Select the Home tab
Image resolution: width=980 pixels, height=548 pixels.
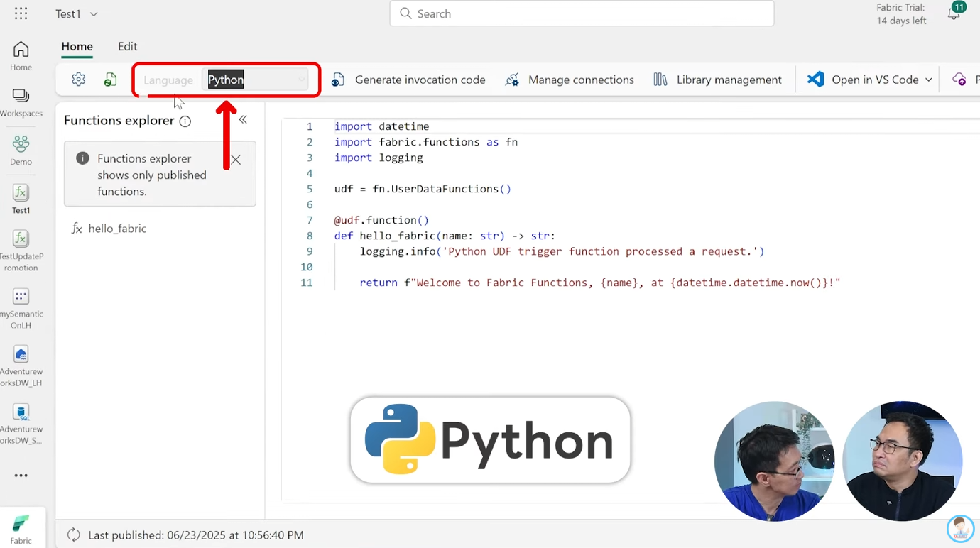click(77, 46)
